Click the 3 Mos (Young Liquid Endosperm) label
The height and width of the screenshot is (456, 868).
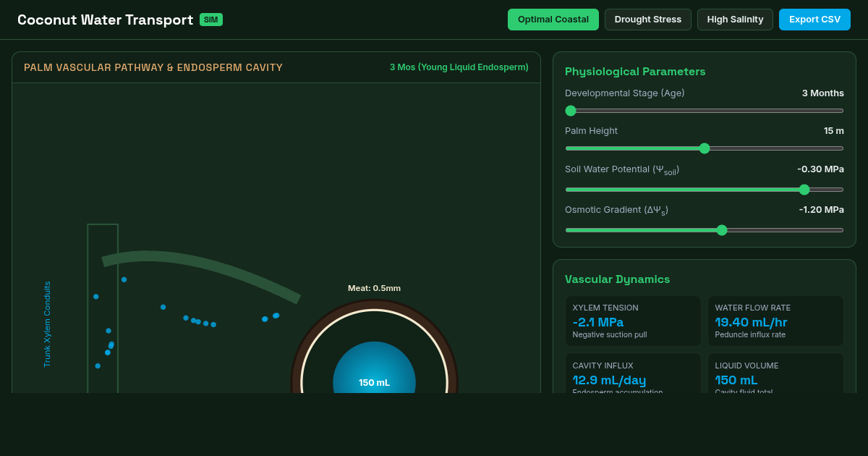tap(459, 67)
